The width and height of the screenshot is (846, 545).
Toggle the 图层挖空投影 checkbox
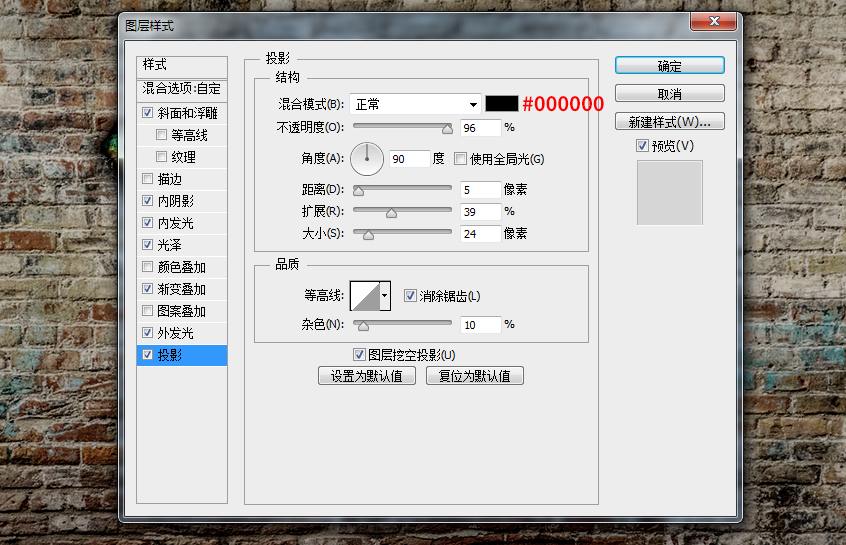359,355
